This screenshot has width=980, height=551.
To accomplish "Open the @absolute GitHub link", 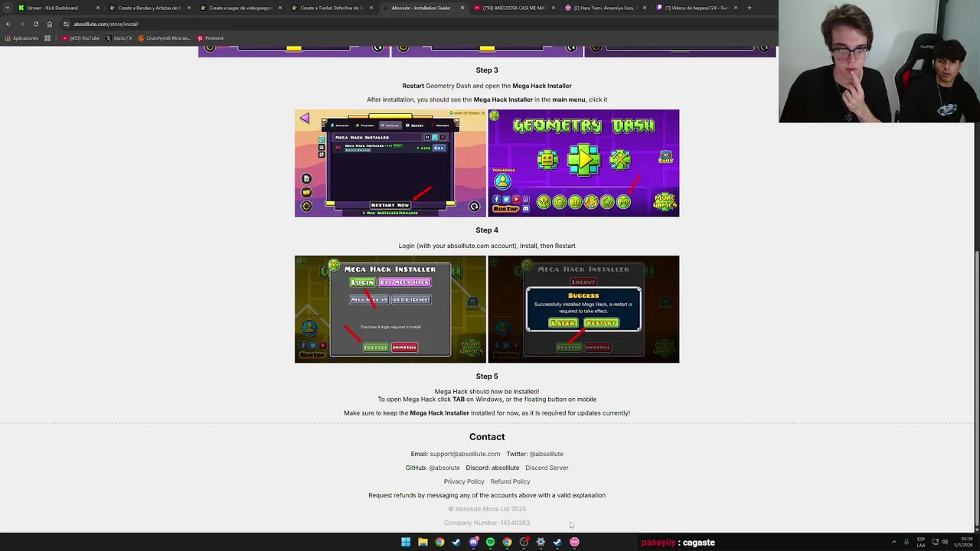I will (x=444, y=468).
